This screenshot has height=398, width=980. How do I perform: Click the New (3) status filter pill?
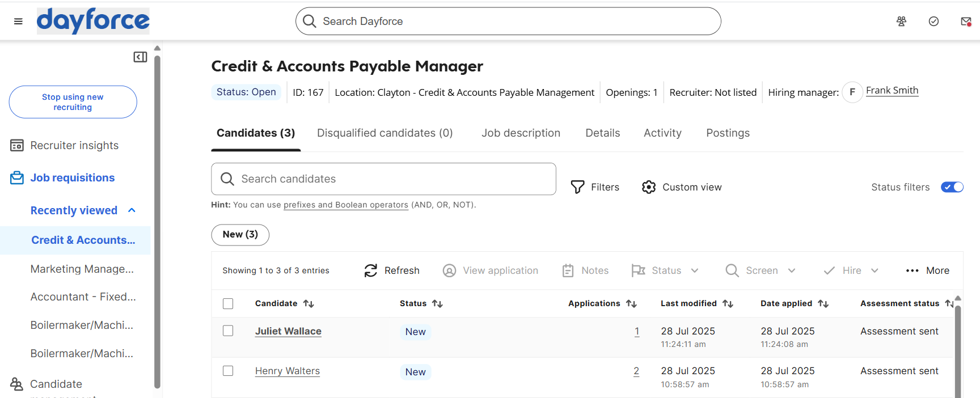coord(240,235)
